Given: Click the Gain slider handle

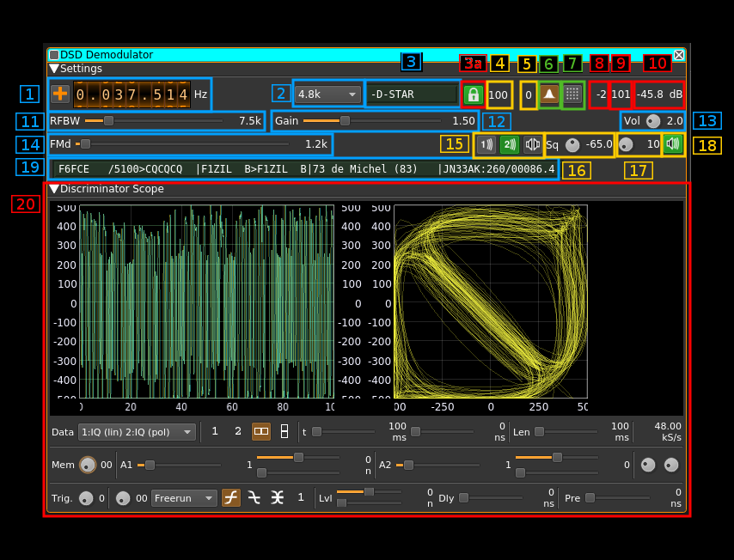Looking at the screenshot, I should pos(345,121).
